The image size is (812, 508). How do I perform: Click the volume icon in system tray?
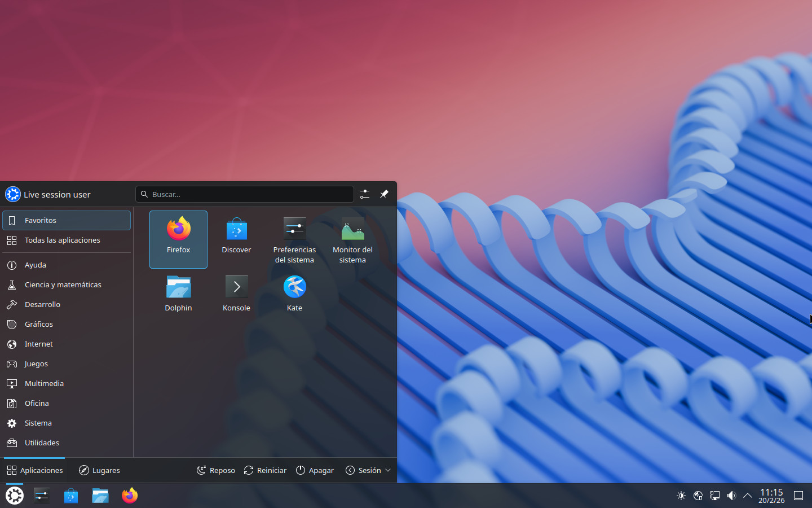731,496
